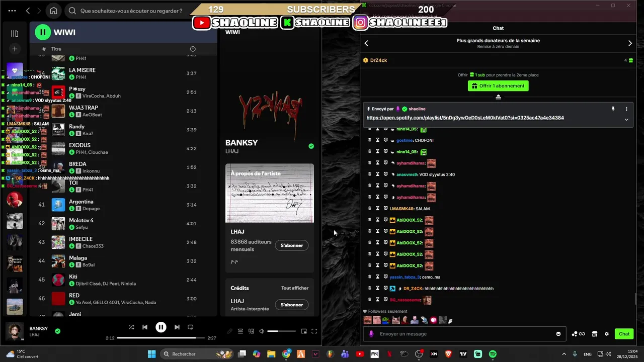Send message with green Chat button
Image resolution: width=644 pixels, height=362 pixels.
(x=624, y=334)
